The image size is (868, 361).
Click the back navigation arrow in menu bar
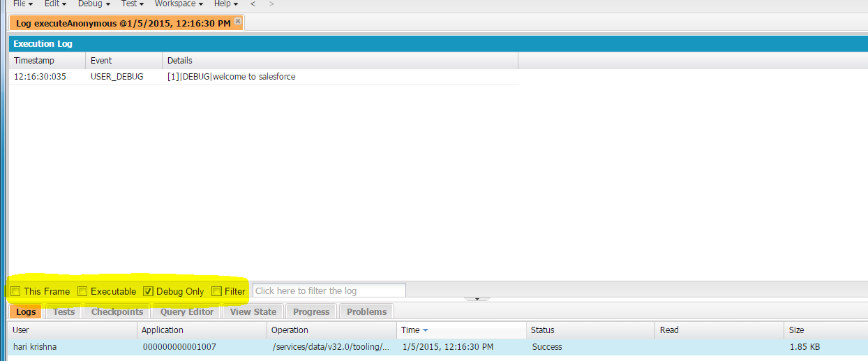point(253,3)
